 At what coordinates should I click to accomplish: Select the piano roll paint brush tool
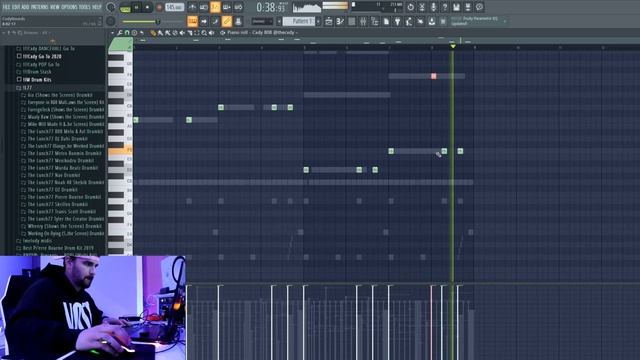pos(160,33)
